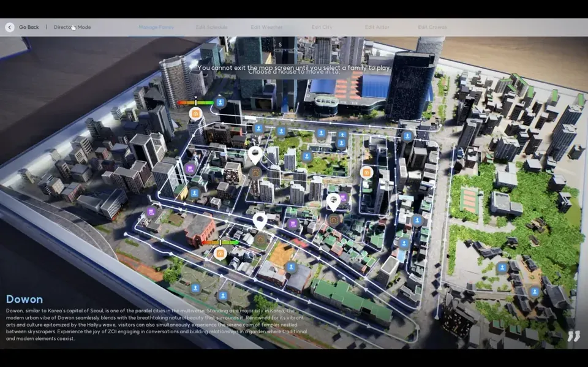The height and width of the screenshot is (367, 588).
Task: Select the white location pin nearest the central park
Action: pos(255,155)
